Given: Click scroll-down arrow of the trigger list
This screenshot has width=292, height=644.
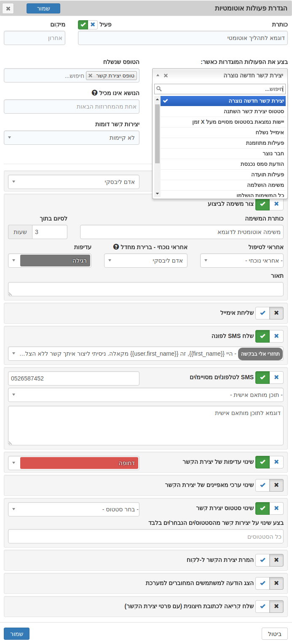Looking at the screenshot, I should (x=158, y=194).
